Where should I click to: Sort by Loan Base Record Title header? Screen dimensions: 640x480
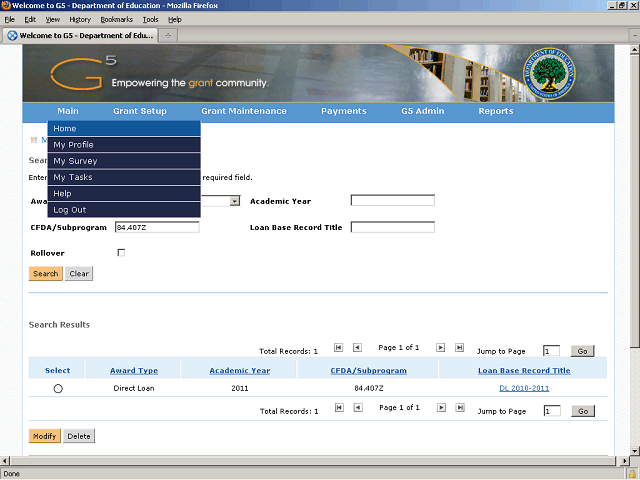coord(524,371)
